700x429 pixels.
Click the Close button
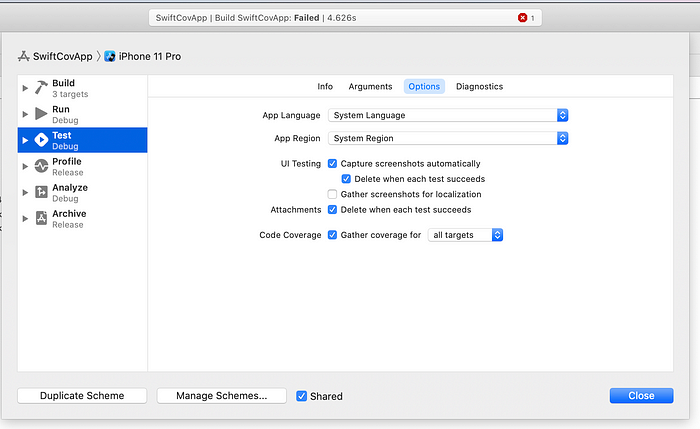(641, 396)
